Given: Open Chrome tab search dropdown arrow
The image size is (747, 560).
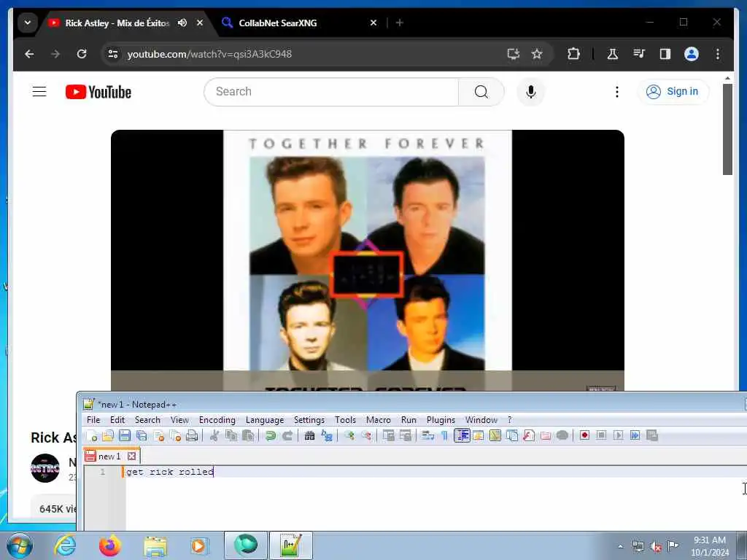Looking at the screenshot, I should pyautogui.click(x=28, y=23).
